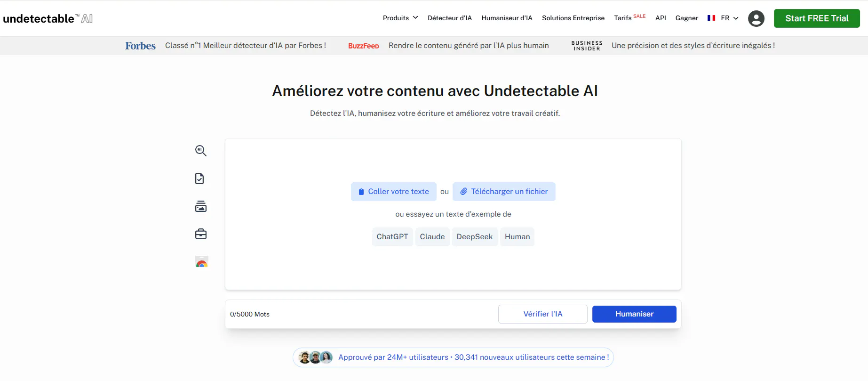The image size is (868, 381).
Task: Click the briefcase sidebar icon
Action: point(201,234)
